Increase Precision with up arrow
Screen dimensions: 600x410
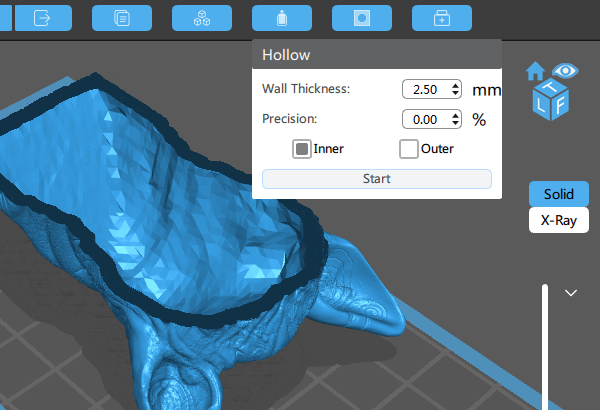(455, 115)
